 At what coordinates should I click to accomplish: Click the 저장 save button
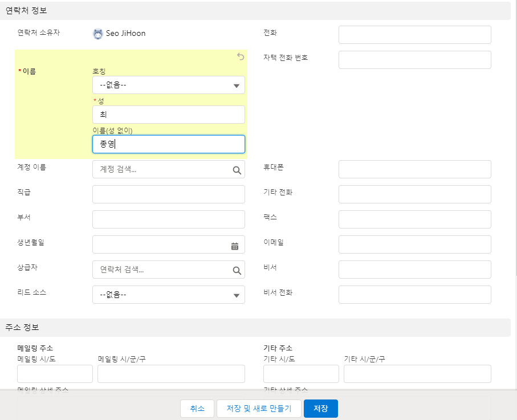point(320,409)
